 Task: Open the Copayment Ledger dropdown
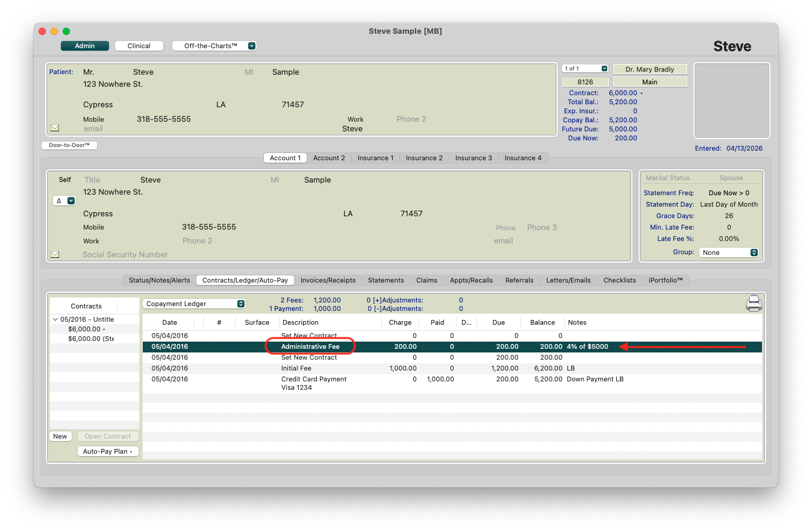tap(194, 304)
